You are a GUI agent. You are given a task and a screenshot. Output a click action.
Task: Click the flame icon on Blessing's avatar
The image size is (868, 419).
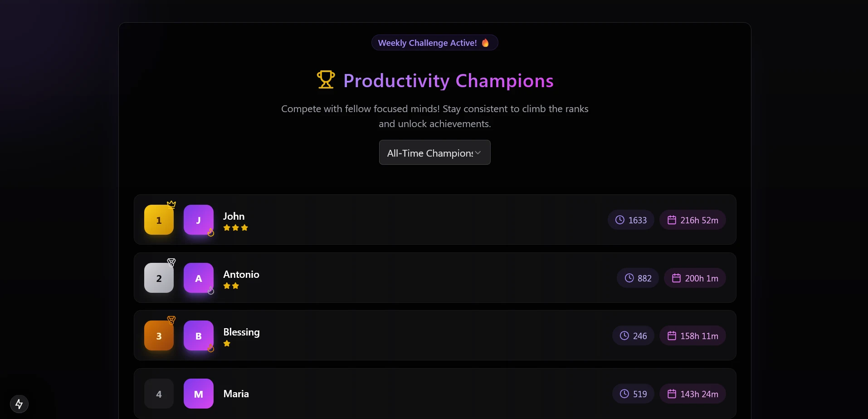(x=210, y=349)
